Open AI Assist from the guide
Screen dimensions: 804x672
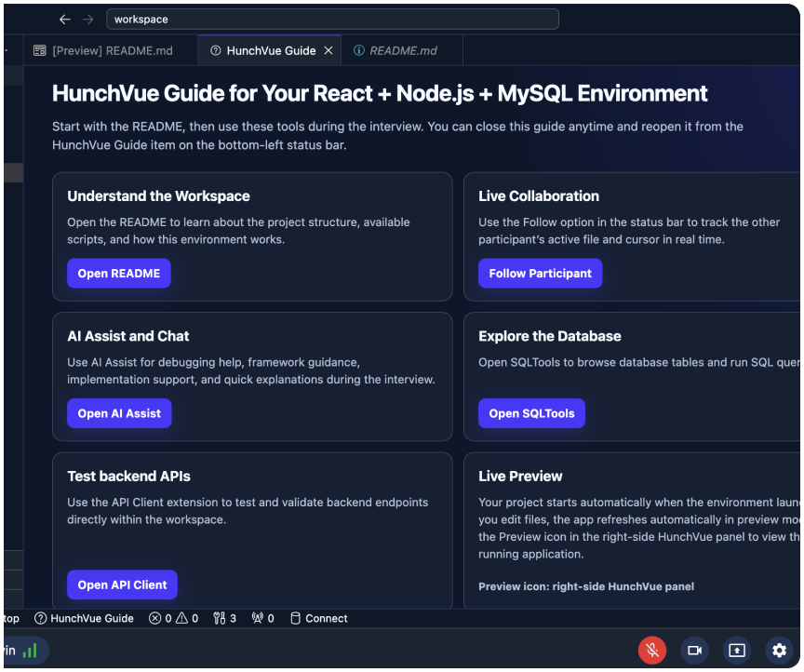coord(119,413)
